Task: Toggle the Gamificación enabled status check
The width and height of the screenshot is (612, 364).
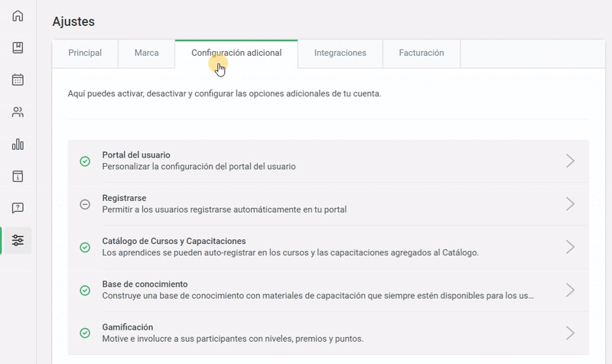Action: point(85,333)
